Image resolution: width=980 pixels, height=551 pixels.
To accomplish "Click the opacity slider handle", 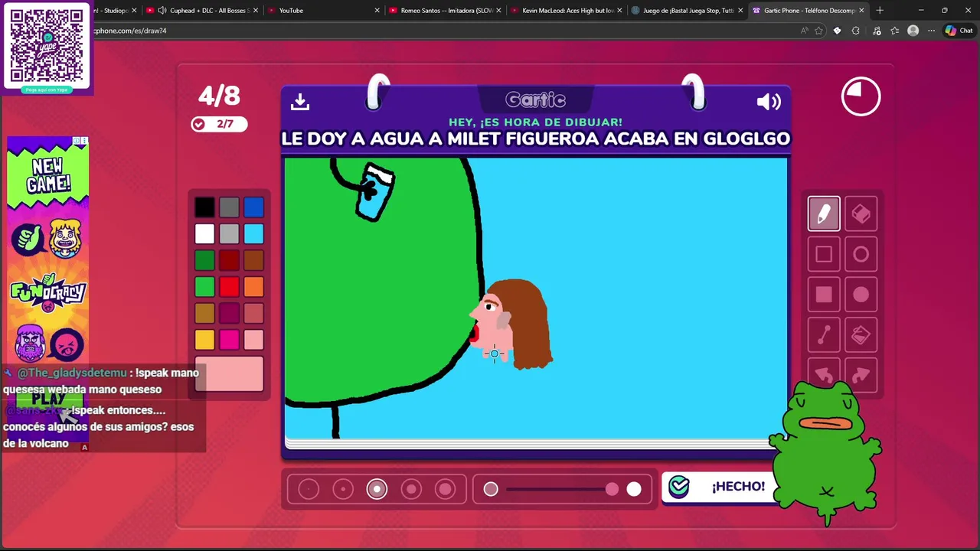I will 612,489.
